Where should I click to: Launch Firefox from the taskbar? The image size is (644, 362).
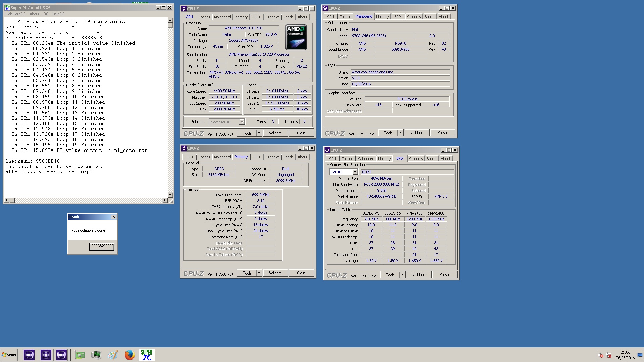click(129, 355)
